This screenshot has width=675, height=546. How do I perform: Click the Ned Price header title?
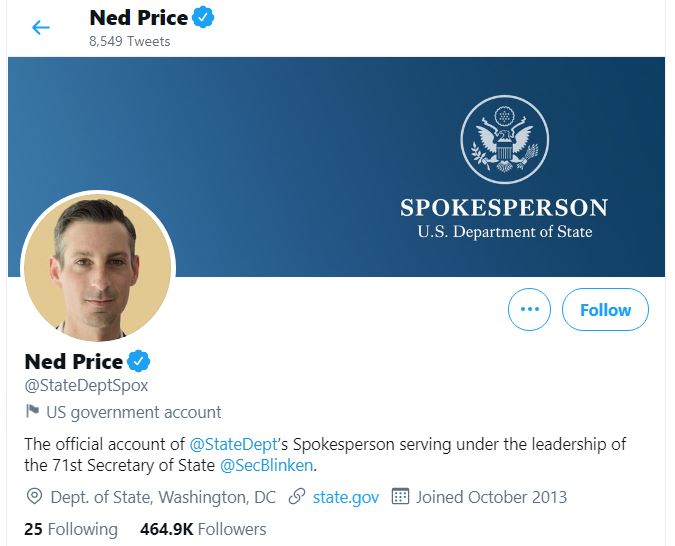139,18
